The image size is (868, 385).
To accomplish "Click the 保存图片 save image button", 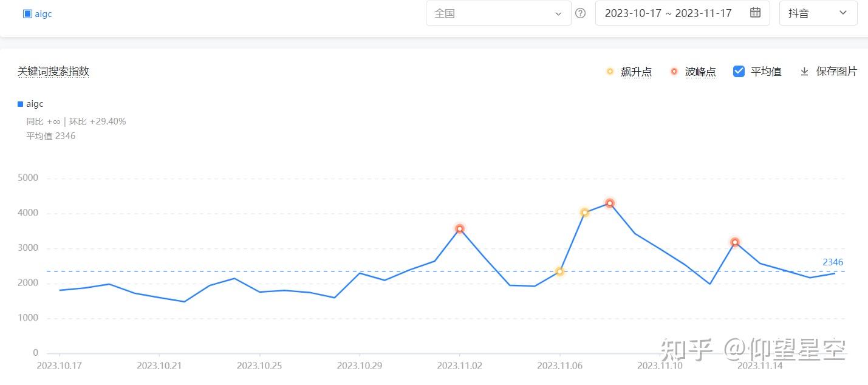I will coord(836,72).
